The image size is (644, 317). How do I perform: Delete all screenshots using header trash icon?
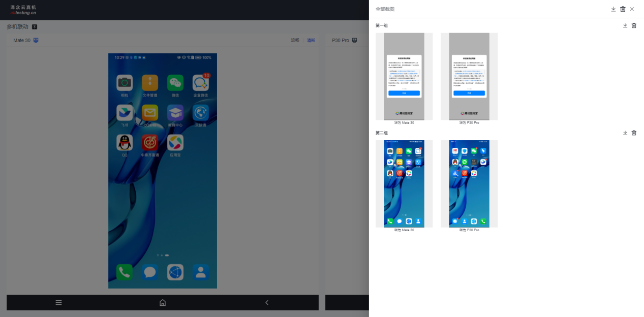(x=623, y=9)
